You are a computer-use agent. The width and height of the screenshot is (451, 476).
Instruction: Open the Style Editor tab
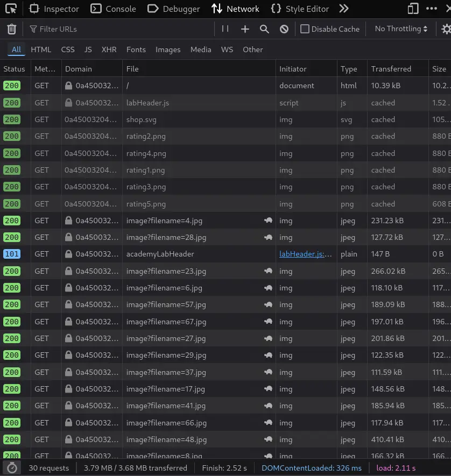[x=300, y=9]
